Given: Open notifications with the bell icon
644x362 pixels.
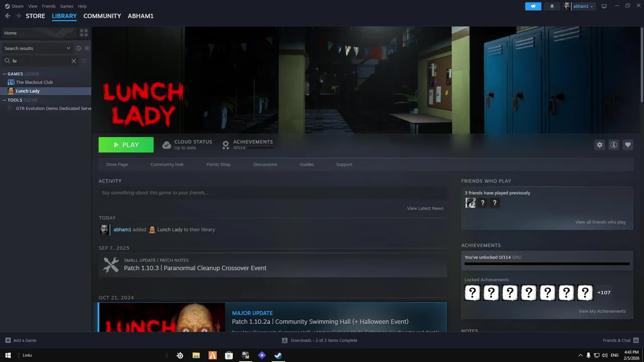Looking at the screenshot, I should coord(552,6).
